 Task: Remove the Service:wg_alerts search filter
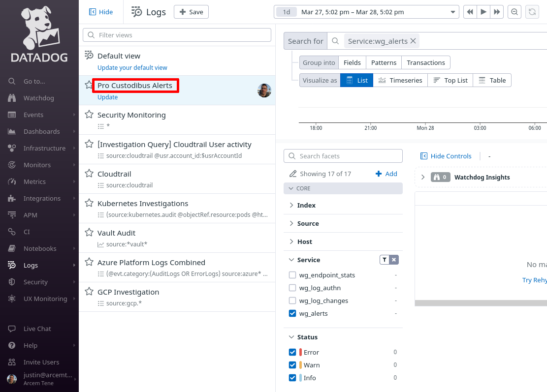pyautogui.click(x=413, y=41)
